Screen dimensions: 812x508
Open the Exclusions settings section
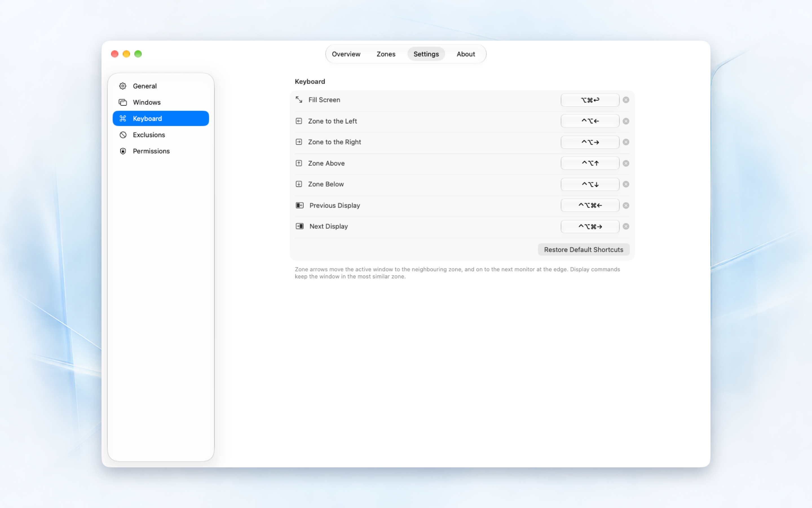coord(161,135)
